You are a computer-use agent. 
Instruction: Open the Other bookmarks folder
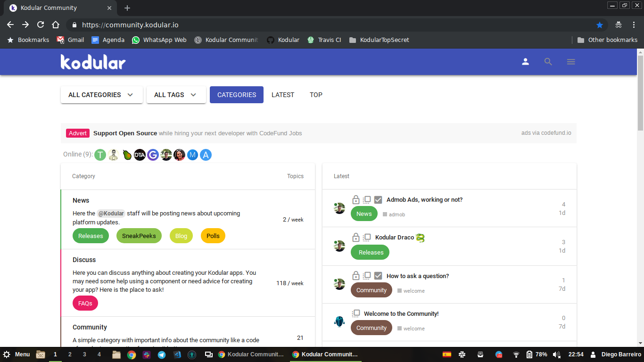click(x=607, y=40)
